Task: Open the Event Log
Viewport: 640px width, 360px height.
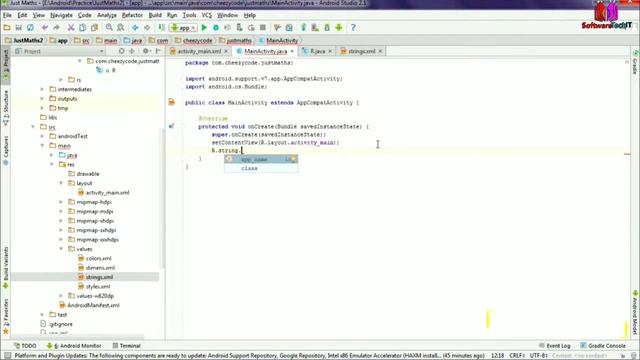Action: (x=555, y=346)
